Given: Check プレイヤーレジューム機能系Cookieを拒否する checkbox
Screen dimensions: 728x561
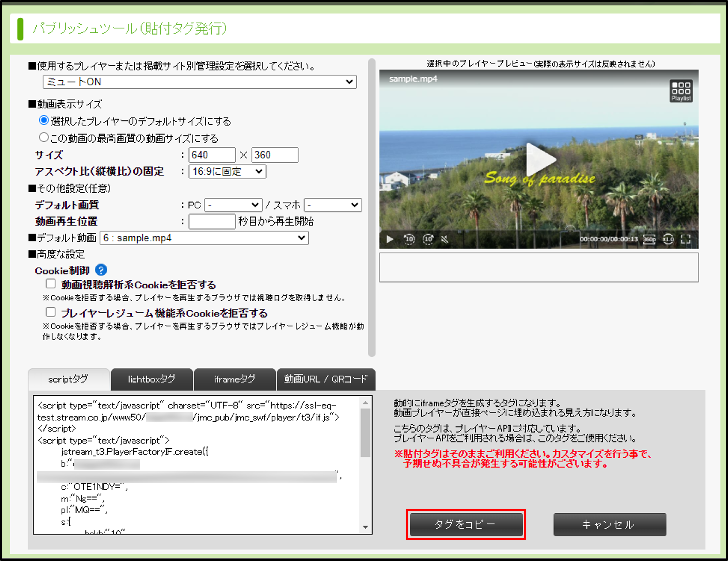Looking at the screenshot, I should [x=50, y=312].
